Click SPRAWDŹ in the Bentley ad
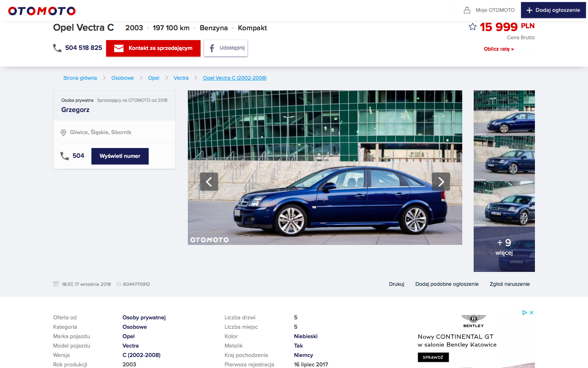The image size is (588, 368). click(x=433, y=357)
